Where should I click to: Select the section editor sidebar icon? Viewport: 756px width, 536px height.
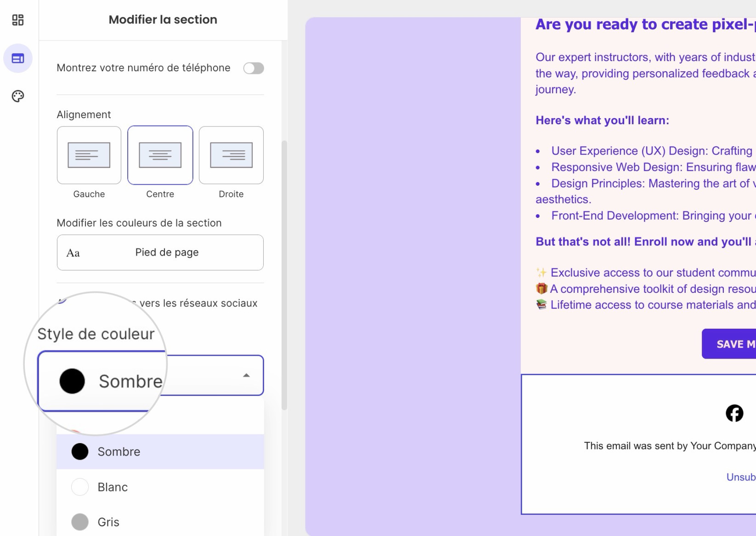pos(18,58)
